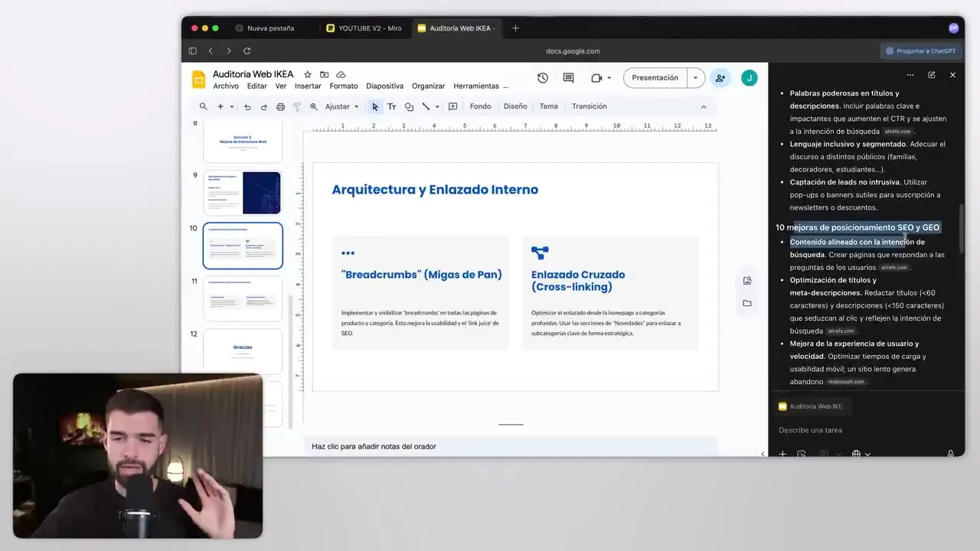
Task: Click the share person-plus icon
Action: [720, 78]
